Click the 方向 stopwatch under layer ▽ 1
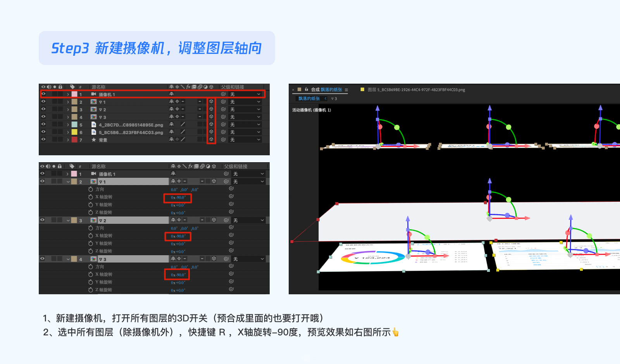The width and height of the screenshot is (620, 364). [91, 189]
